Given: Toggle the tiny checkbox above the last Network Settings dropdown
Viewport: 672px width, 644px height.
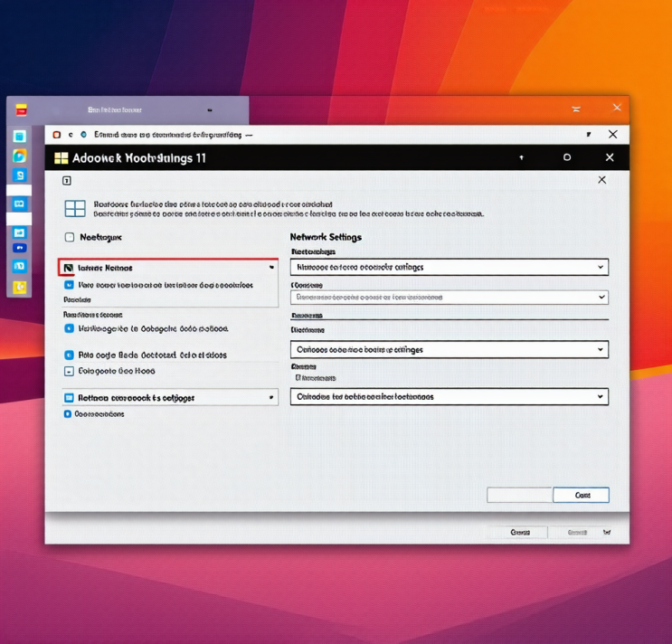Looking at the screenshot, I should click(x=298, y=377).
